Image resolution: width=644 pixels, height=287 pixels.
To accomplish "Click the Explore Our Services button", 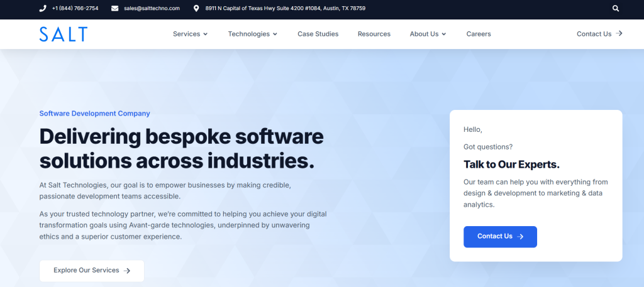I will (92, 271).
